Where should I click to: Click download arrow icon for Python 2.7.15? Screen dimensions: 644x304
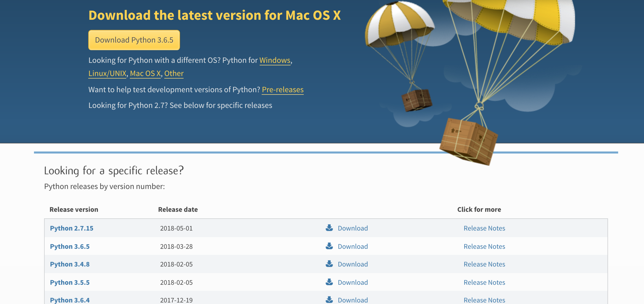tap(329, 228)
